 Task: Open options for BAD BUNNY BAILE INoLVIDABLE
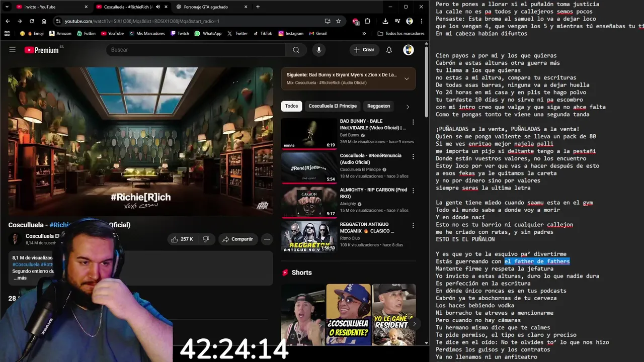[x=413, y=122]
